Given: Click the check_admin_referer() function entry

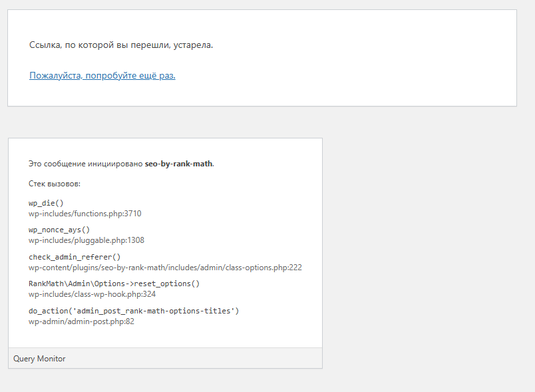Looking at the screenshot, I should pyautogui.click(x=74, y=257).
